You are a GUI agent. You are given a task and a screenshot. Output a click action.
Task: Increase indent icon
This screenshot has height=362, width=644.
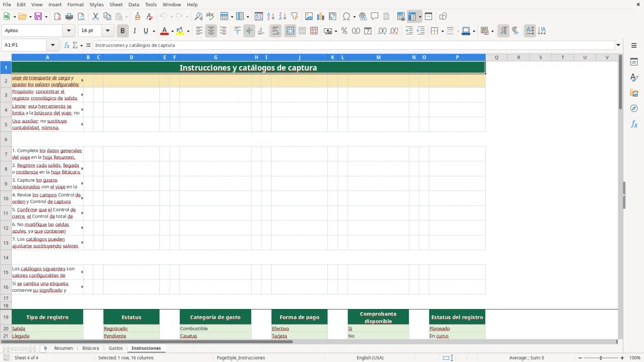coord(409,31)
